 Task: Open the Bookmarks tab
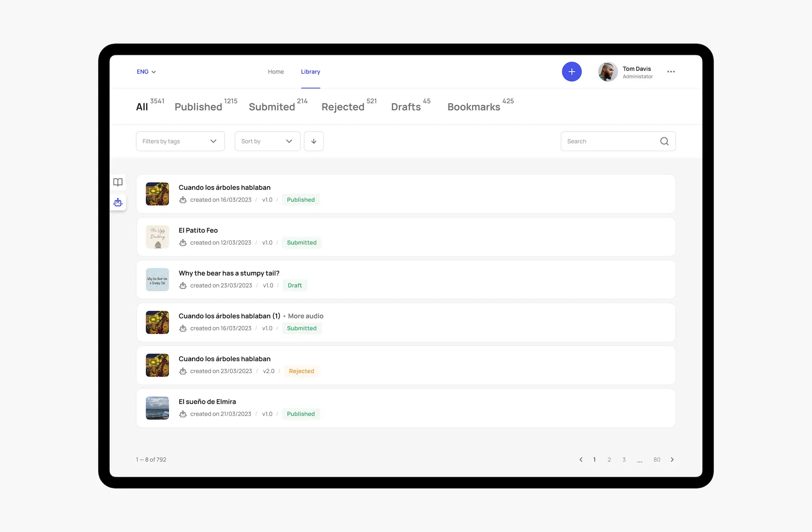pos(474,107)
